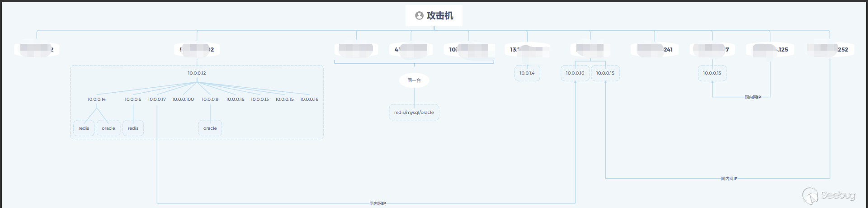Select the 10.0.1.4 boxed node
The width and height of the screenshot is (868, 208).
[x=527, y=73]
